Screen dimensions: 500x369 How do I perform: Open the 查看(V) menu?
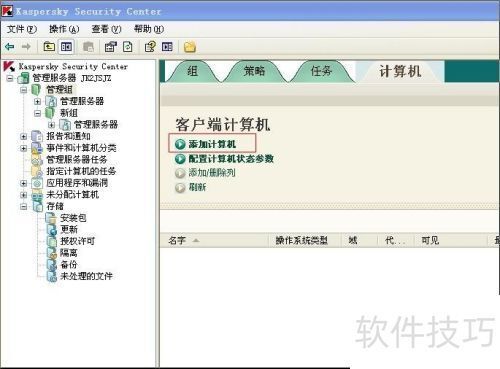click(106, 29)
